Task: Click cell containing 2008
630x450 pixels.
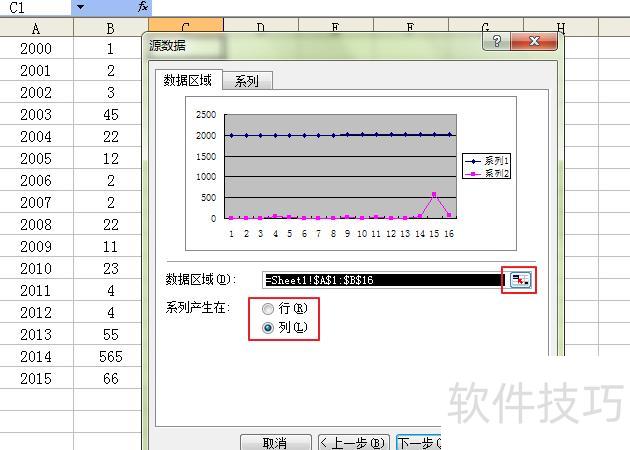Action: (36, 225)
